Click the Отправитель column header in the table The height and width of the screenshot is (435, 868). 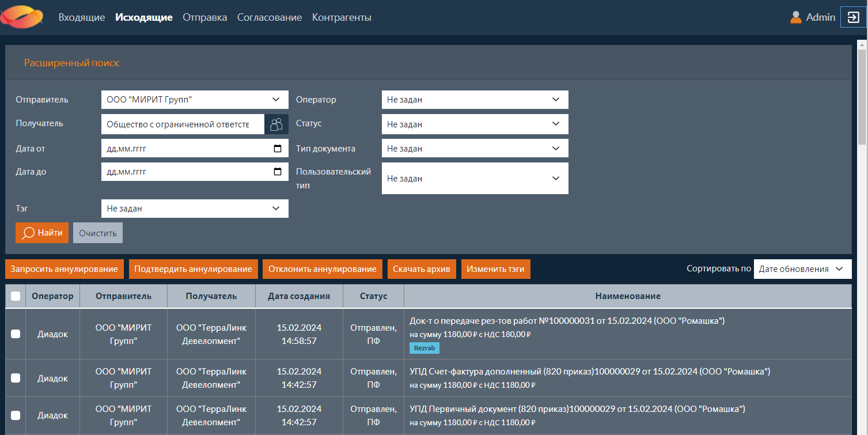click(x=124, y=296)
